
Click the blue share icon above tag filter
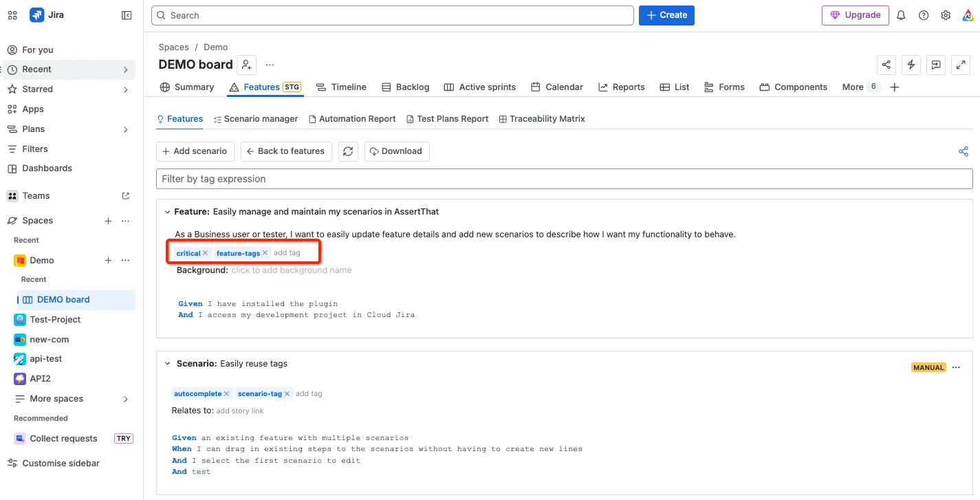[x=963, y=151]
